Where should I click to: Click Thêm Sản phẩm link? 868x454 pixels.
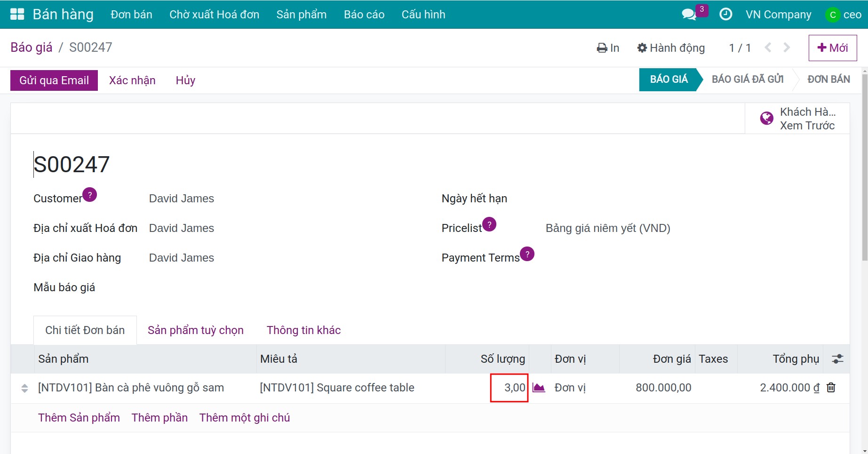pyautogui.click(x=79, y=418)
